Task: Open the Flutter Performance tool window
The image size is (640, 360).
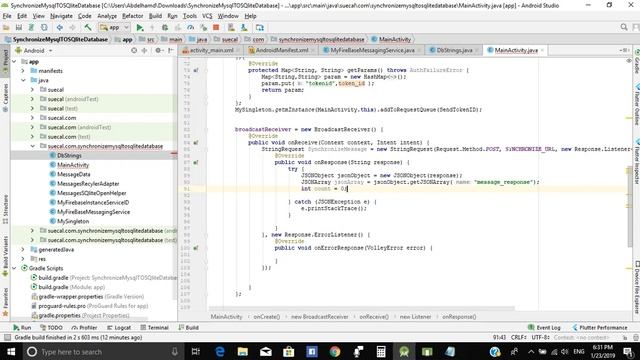Action: [x=600, y=327]
